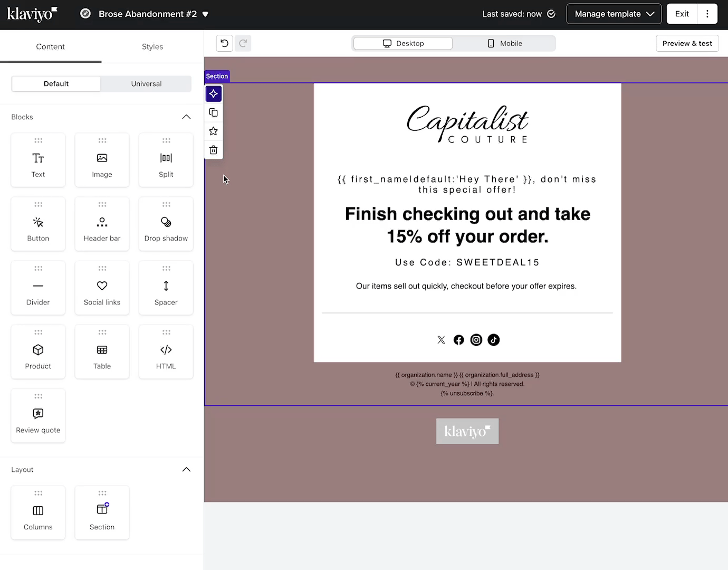Select the HTML block

pos(166,351)
